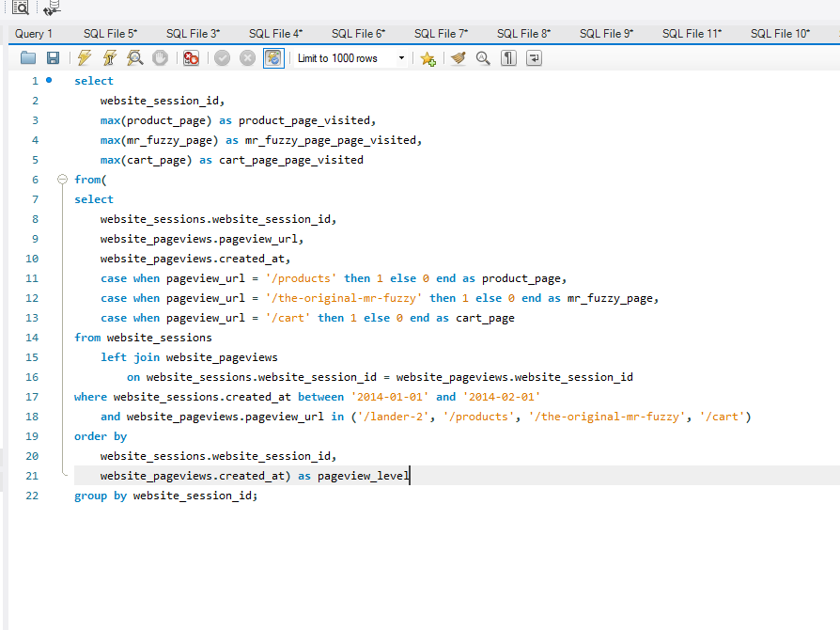Switch to the SQL File 6 tab
Viewport: 840px width, 630px height.
358,34
